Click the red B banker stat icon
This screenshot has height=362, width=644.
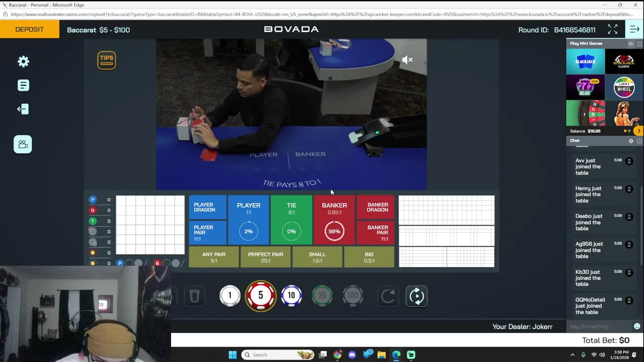click(93, 210)
